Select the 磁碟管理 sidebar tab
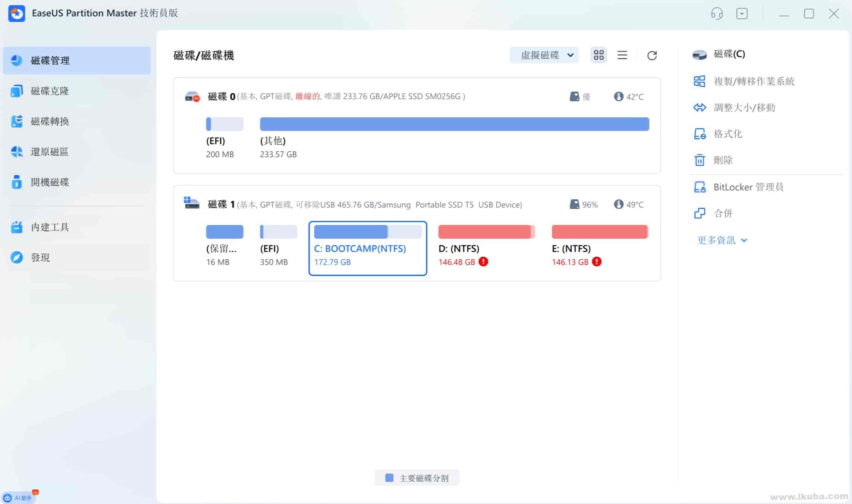Image resolution: width=852 pixels, height=504 pixels. (50, 60)
